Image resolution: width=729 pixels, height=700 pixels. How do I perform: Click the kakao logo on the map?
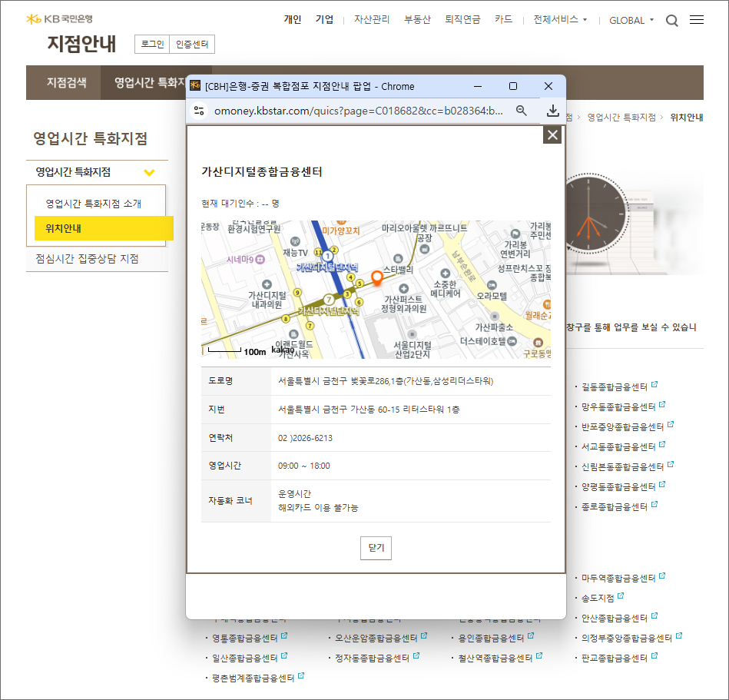click(x=283, y=350)
